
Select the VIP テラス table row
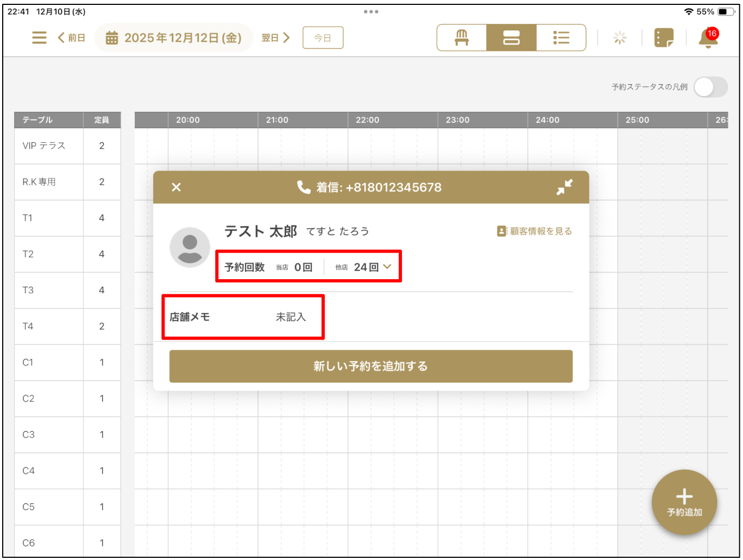click(49, 146)
